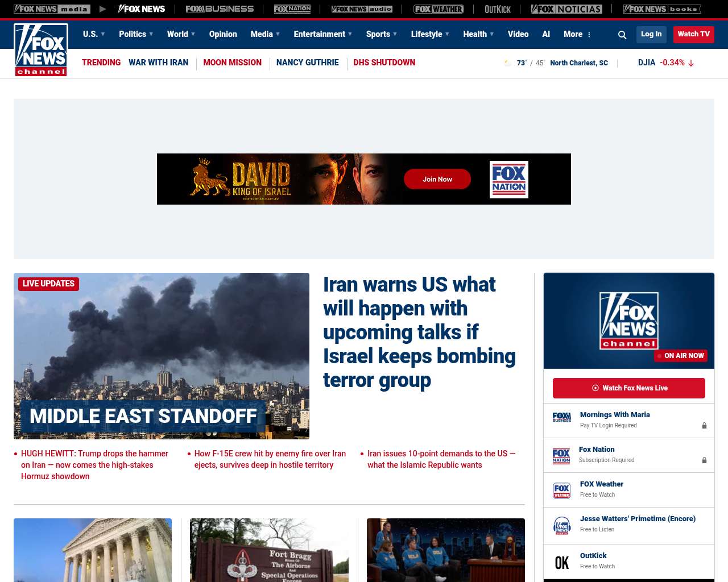Open Mornings With Maria stream link
Image resolution: width=728 pixels, height=582 pixels.
615,415
